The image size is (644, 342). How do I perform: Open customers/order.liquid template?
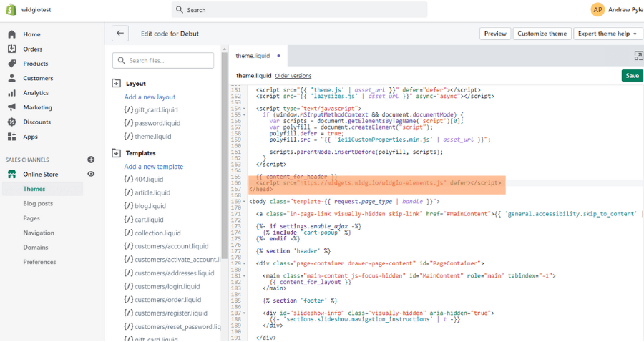pyautogui.click(x=162, y=300)
